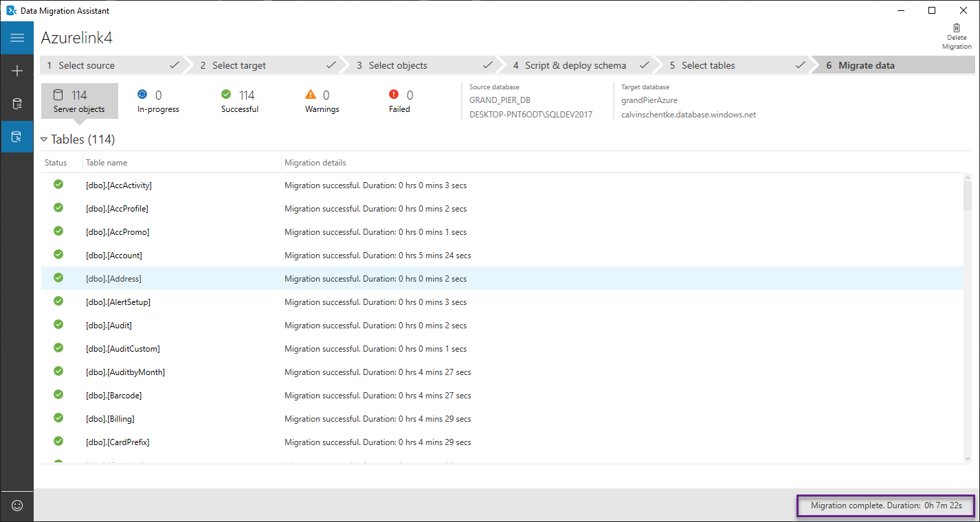Screen dimensions: 980x522
Task: Filter by Successful objects
Action: [239, 101]
